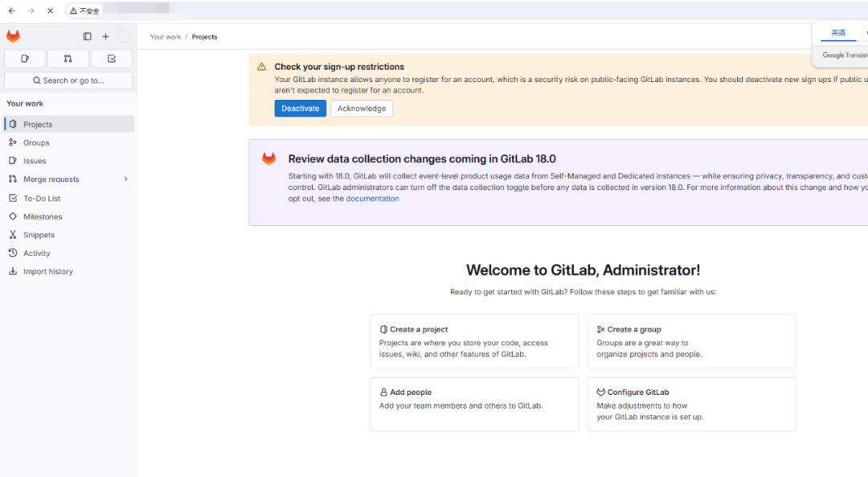Image resolution: width=868 pixels, height=477 pixels.
Task: Expand the Merge requests submenu chevron
Action: [x=126, y=179]
